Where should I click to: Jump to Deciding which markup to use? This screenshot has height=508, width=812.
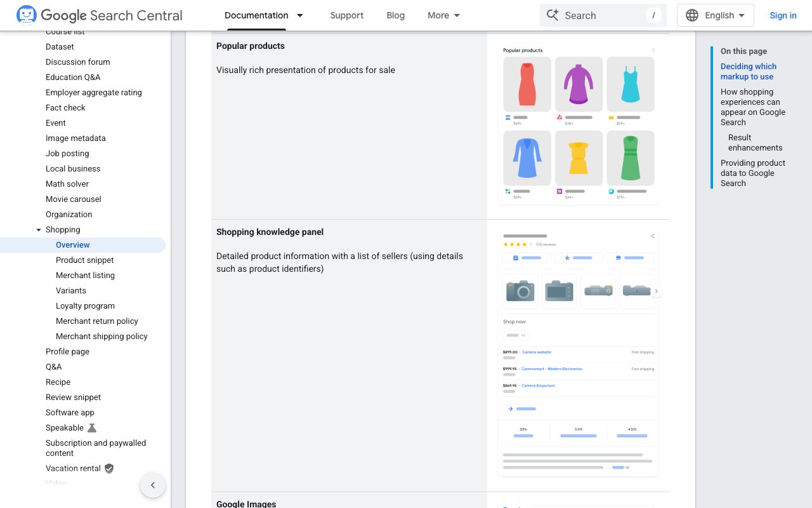click(x=749, y=72)
